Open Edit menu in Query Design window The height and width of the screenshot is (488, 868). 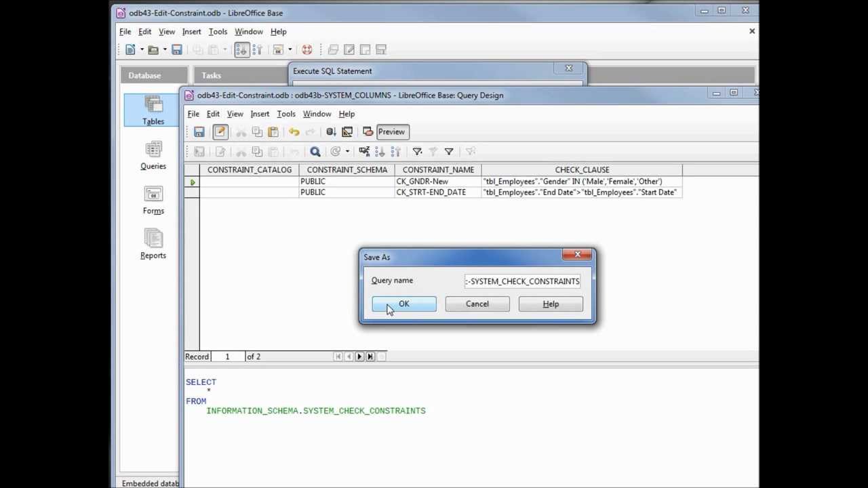[x=213, y=114]
